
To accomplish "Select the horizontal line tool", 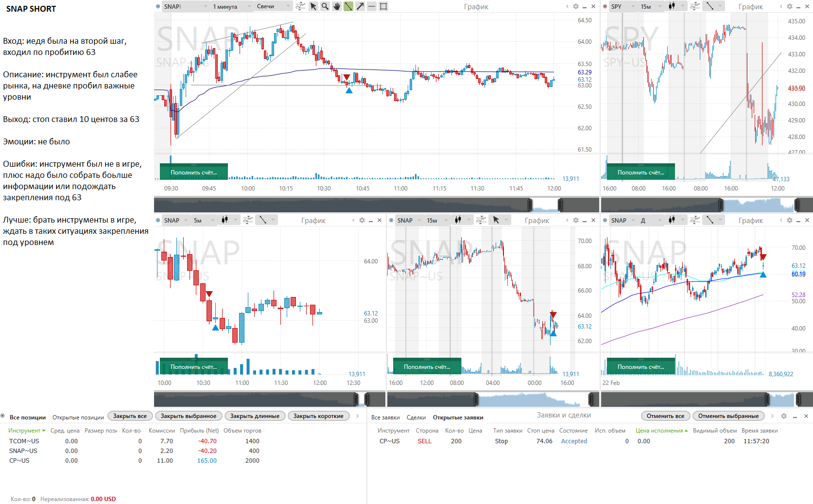I will (x=371, y=6).
